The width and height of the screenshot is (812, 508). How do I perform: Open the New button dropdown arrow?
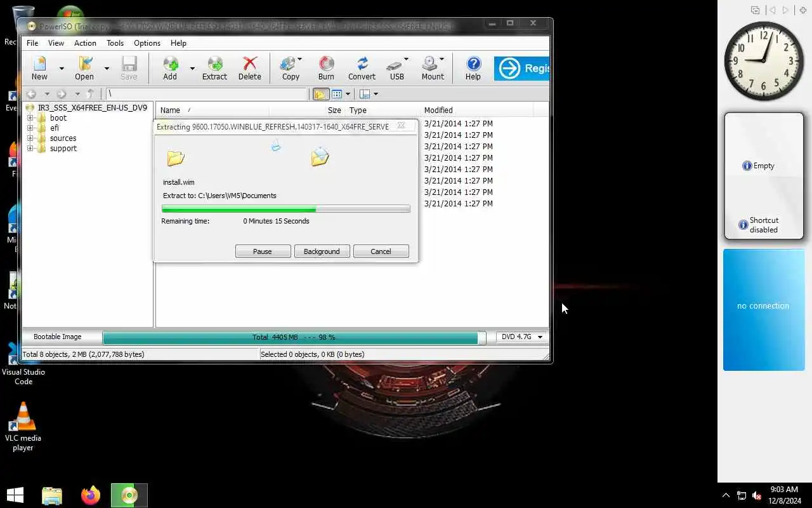point(62,68)
